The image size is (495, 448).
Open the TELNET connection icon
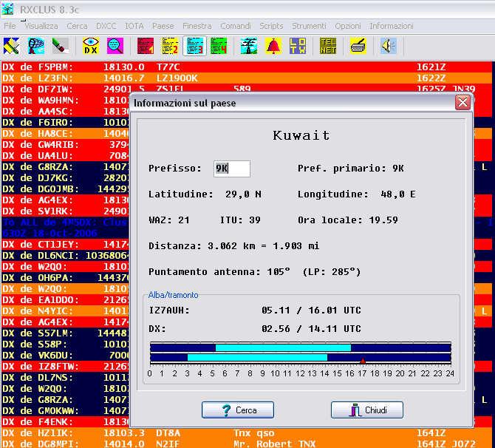tap(328, 46)
